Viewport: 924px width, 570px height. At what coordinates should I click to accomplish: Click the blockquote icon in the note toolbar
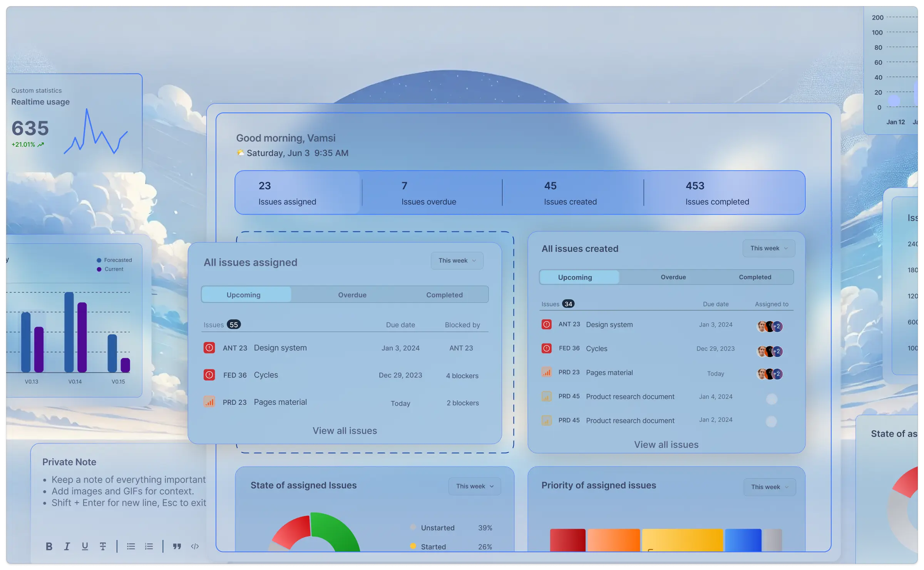177,546
